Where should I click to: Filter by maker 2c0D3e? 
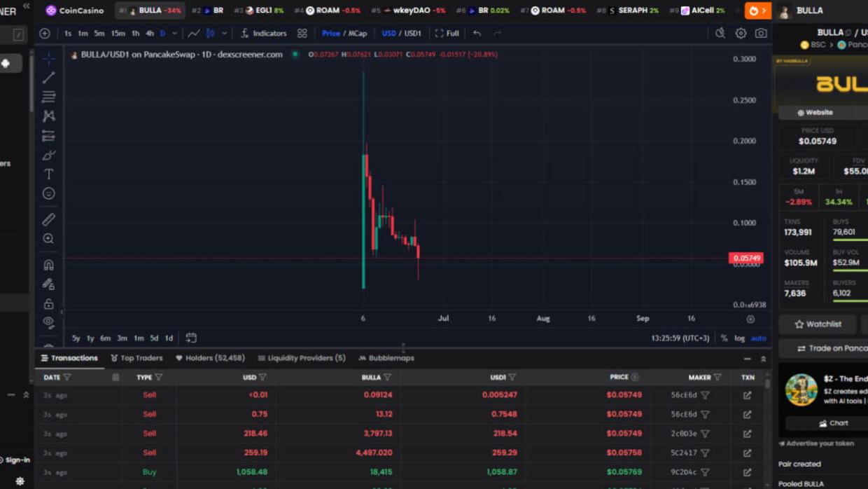(705, 434)
